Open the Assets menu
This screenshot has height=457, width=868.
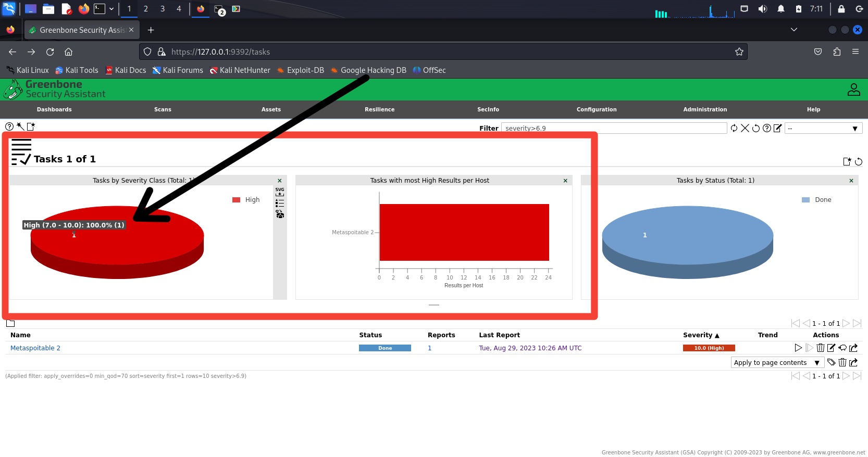coord(271,109)
